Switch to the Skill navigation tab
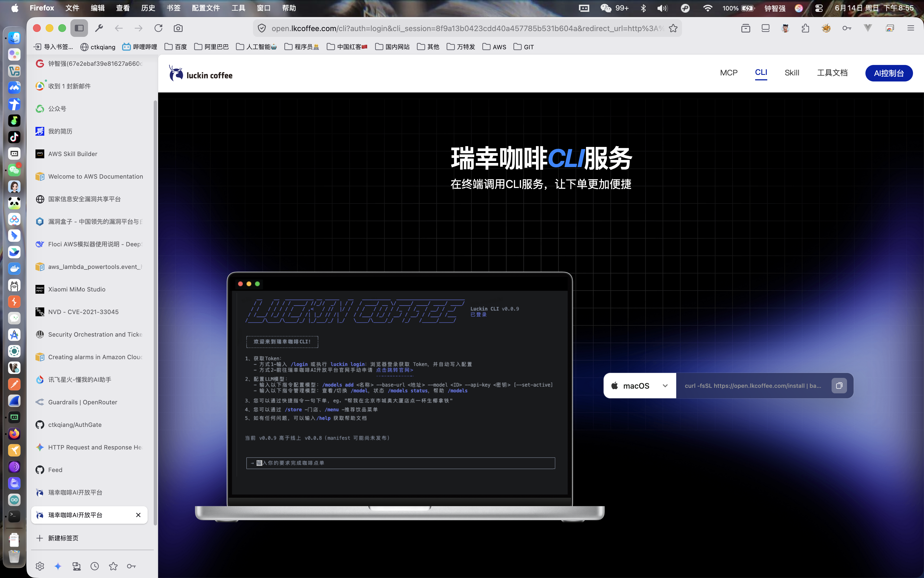This screenshot has width=924, height=578. [x=792, y=73]
